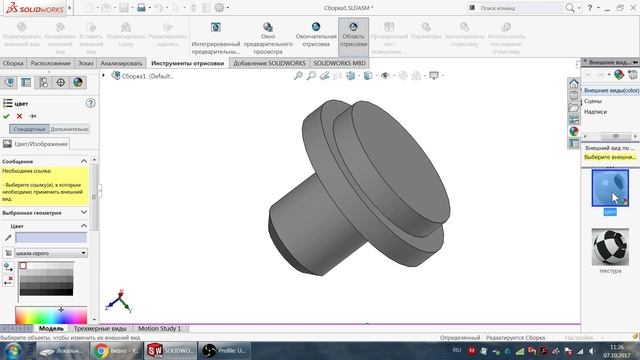640x360 pixels.
Task: Open the Options gear dropdown arrow
Action: click(227, 8)
